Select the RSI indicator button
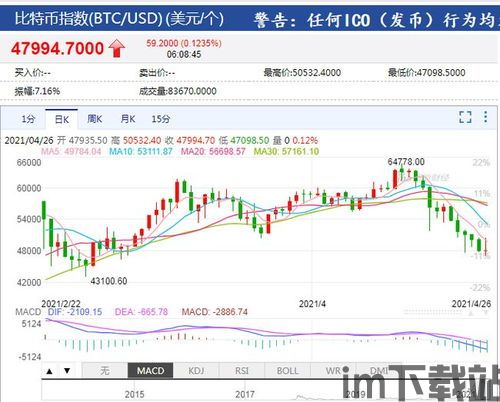500x402 pixels. click(242, 371)
